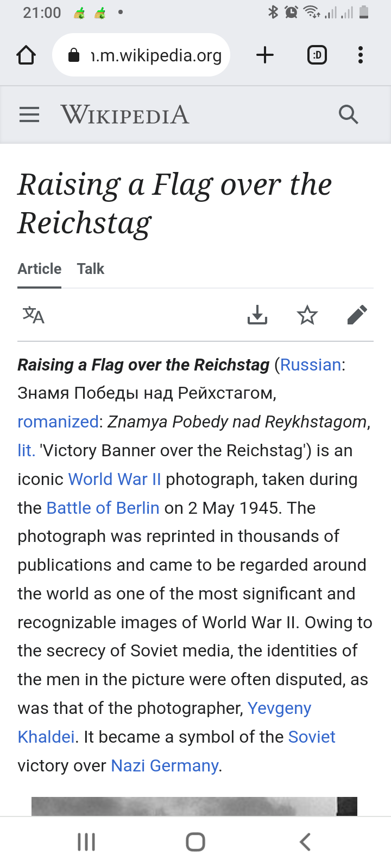Tap the Wikipedia search magnifier icon
391x868 pixels.
(x=348, y=114)
